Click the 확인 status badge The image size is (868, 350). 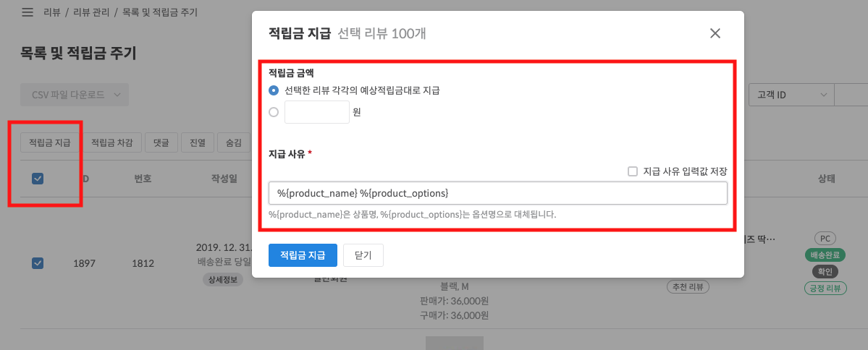point(825,271)
